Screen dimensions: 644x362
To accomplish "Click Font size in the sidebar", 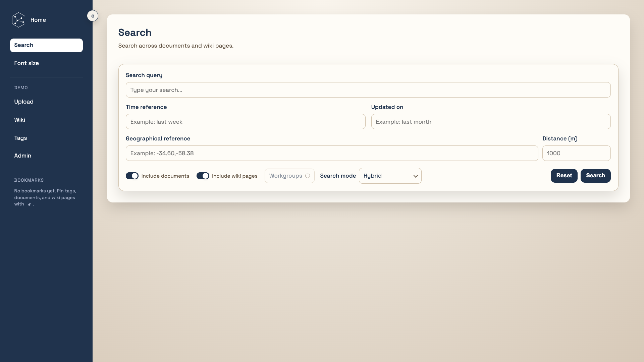I will [x=26, y=63].
